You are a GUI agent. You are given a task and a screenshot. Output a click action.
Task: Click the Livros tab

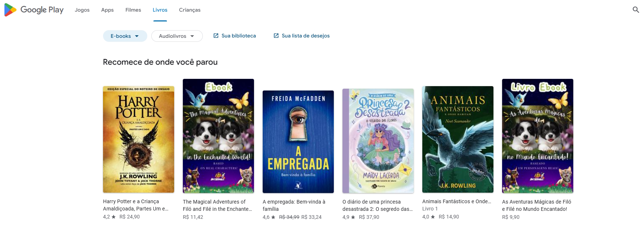pos(160,10)
